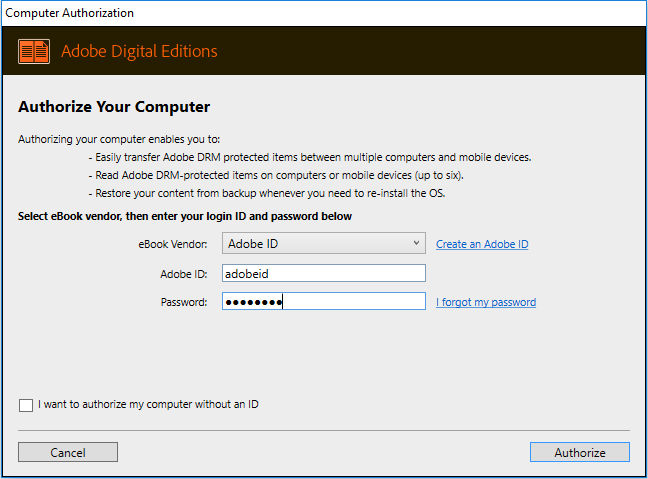Click the 'Easily transfer Adobe DRM' bullet line

tap(310, 157)
